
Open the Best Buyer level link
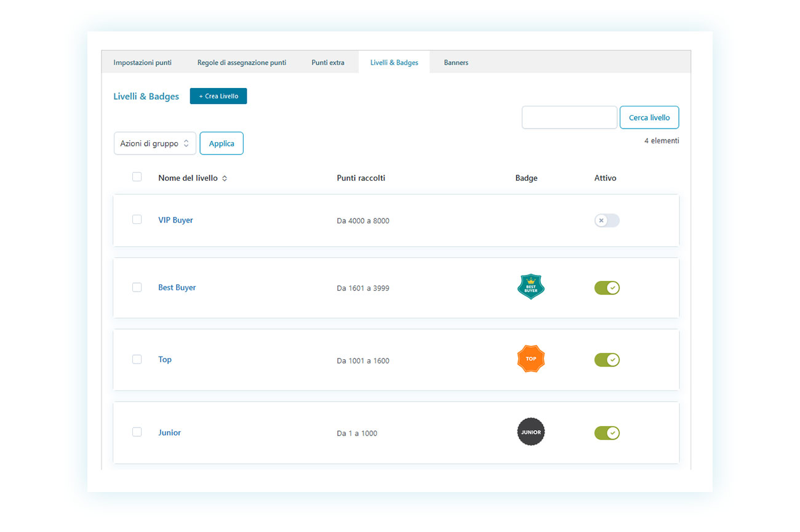[x=177, y=287]
